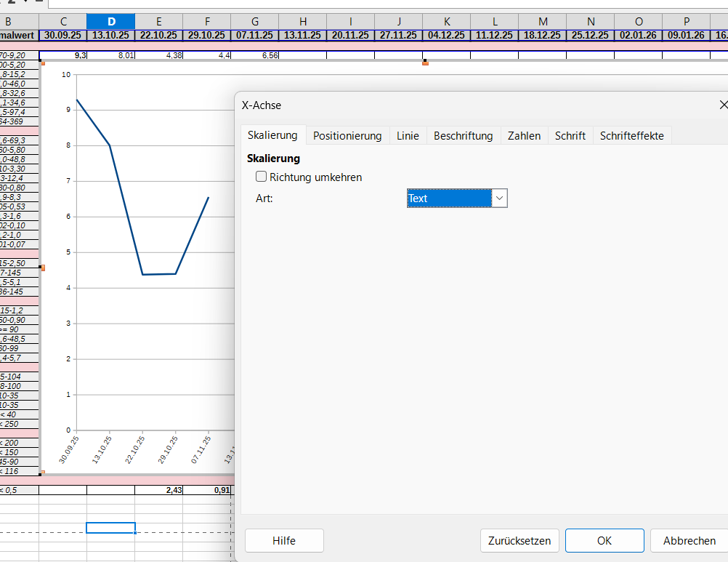Select column K header
Viewport: 728px width, 562px height.
(x=446, y=21)
